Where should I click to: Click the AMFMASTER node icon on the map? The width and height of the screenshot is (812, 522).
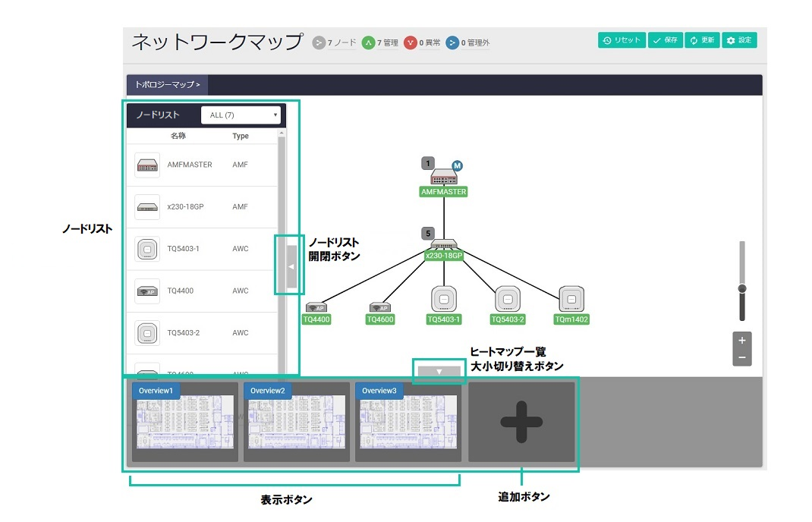tap(442, 178)
